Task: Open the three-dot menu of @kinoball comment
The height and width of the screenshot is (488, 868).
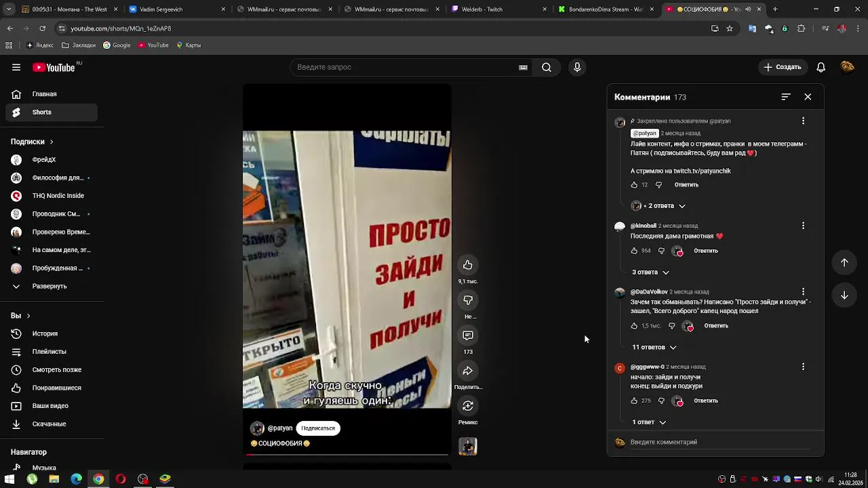Action: [x=803, y=226]
